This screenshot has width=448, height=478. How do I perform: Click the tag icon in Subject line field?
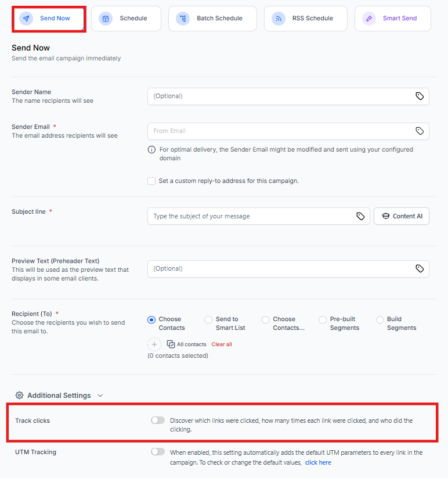pyautogui.click(x=360, y=216)
